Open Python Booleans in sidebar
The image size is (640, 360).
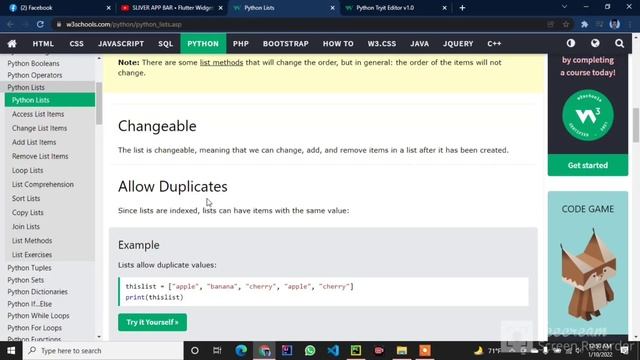pos(33,63)
